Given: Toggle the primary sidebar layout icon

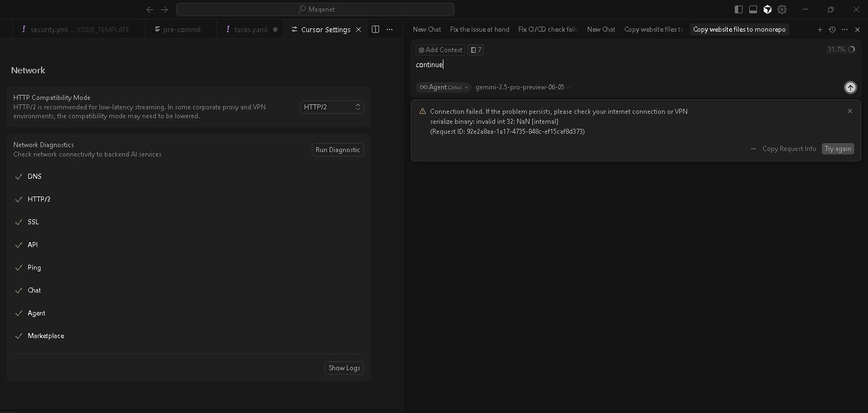Looking at the screenshot, I should click(738, 9).
